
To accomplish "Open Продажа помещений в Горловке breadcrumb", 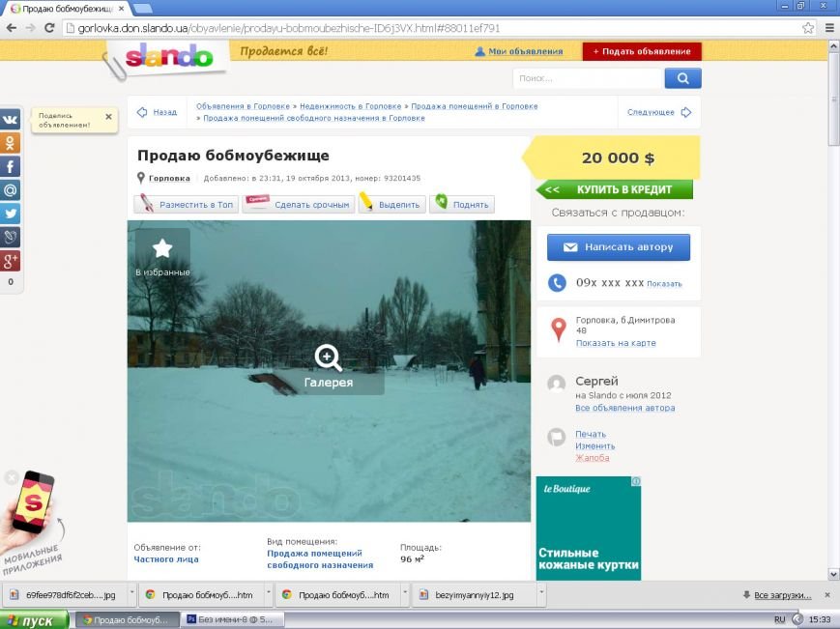I will [x=474, y=106].
